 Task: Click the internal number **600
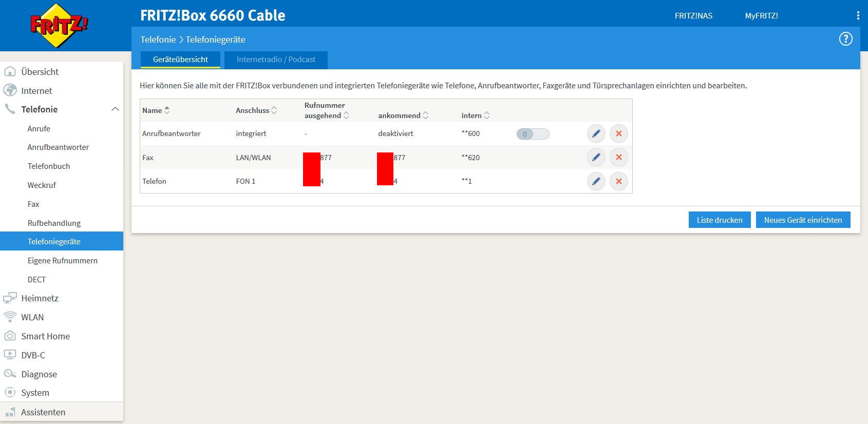pos(470,133)
